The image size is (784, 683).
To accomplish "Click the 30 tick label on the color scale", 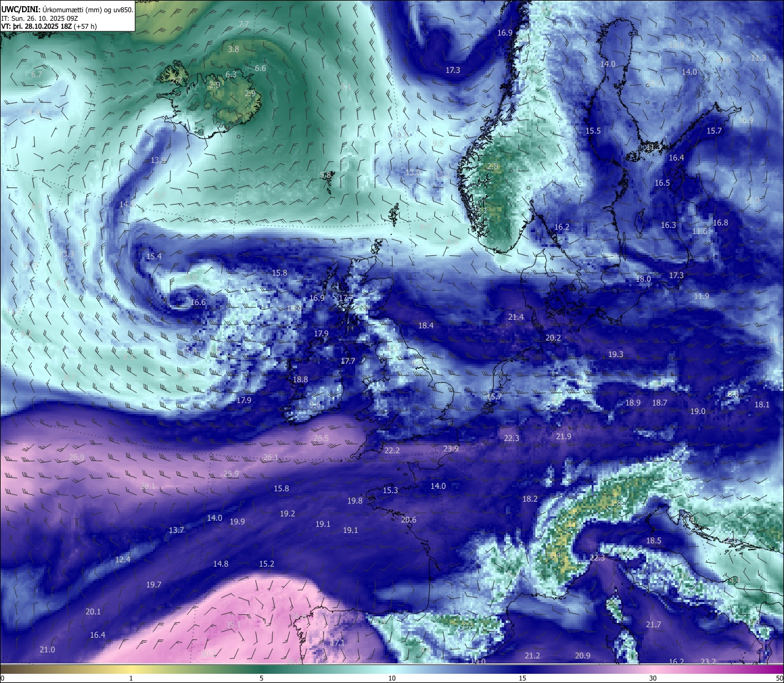I will pyautogui.click(x=653, y=678).
